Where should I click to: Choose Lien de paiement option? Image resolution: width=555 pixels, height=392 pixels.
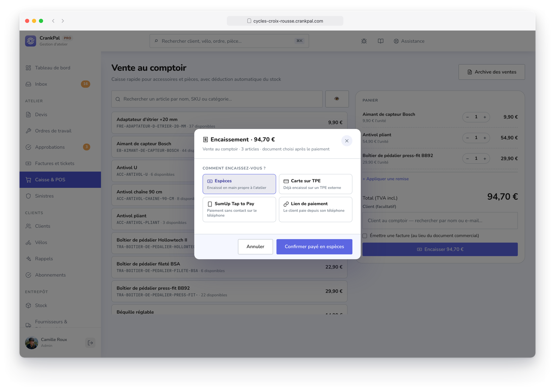[x=315, y=209]
